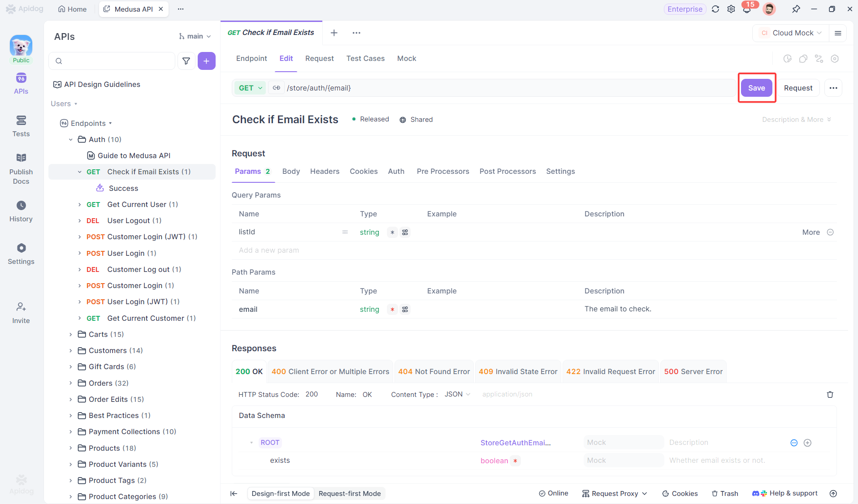The height and width of the screenshot is (504, 858).
Task: Open the Cloud Mock environment dropdown
Action: coord(791,33)
